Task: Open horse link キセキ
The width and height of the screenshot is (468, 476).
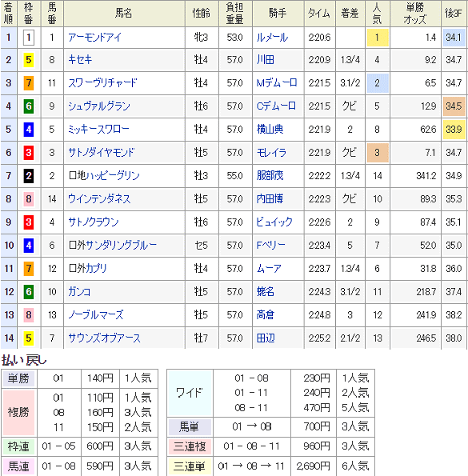Action: pos(80,59)
